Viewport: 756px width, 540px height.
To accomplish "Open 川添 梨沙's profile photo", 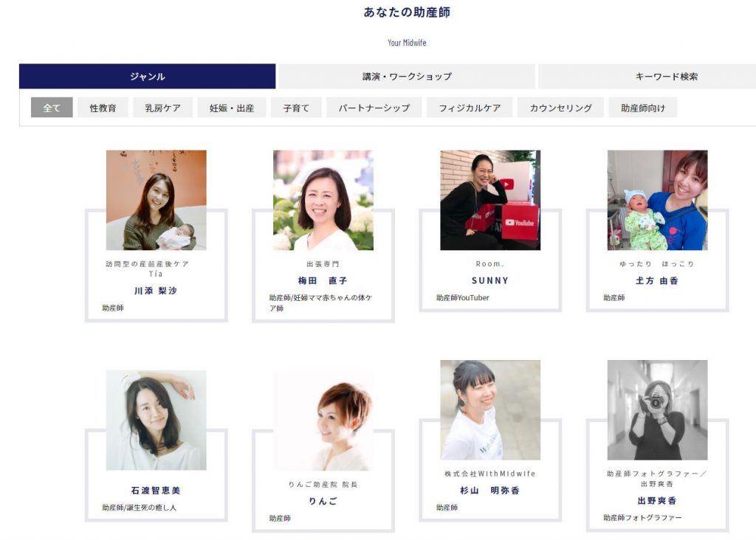I will click(157, 200).
